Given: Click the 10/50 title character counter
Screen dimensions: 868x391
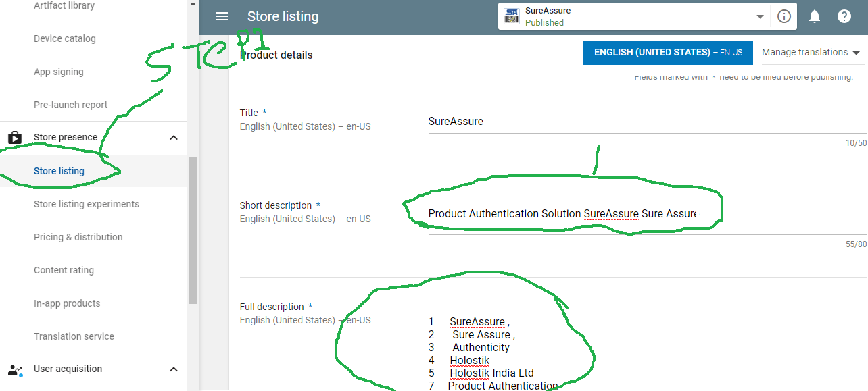Looking at the screenshot, I should pos(856,143).
